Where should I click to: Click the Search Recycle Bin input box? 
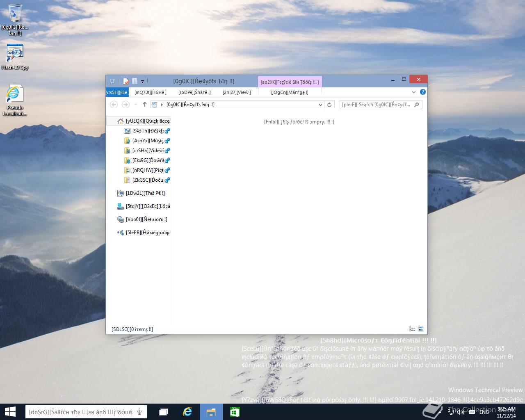pyautogui.click(x=376, y=105)
